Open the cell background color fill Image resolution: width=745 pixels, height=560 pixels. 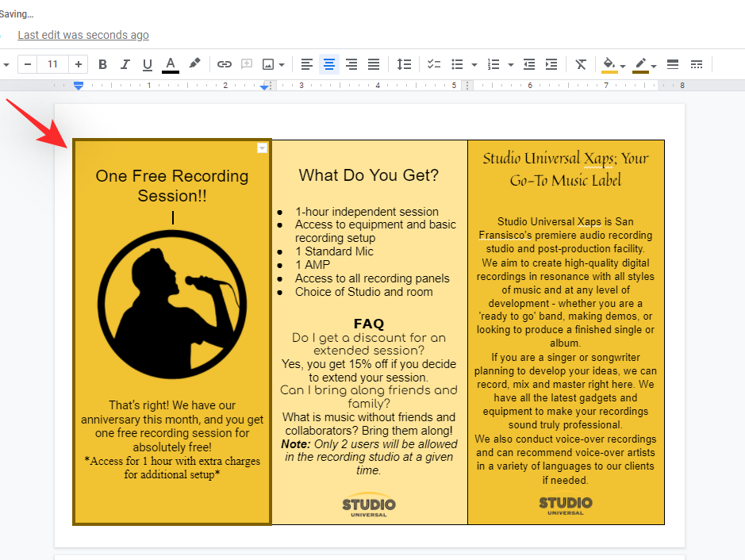click(x=609, y=64)
